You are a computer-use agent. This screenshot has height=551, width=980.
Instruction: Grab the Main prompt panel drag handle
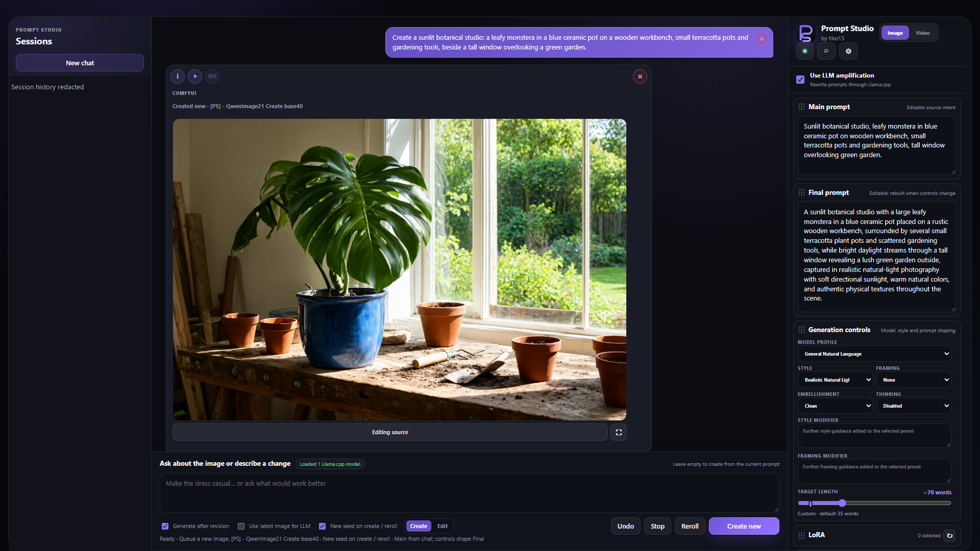pos(801,107)
